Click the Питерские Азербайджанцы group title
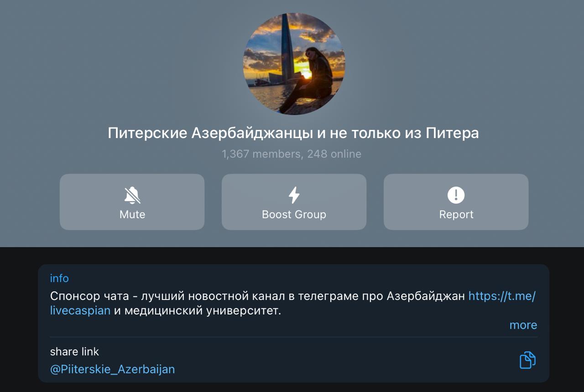The image size is (584, 392). click(x=293, y=133)
